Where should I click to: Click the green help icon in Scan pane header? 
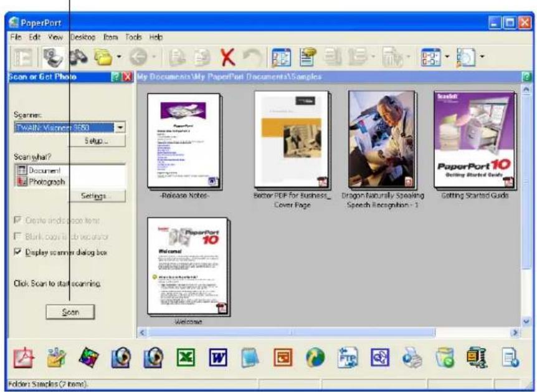point(116,77)
